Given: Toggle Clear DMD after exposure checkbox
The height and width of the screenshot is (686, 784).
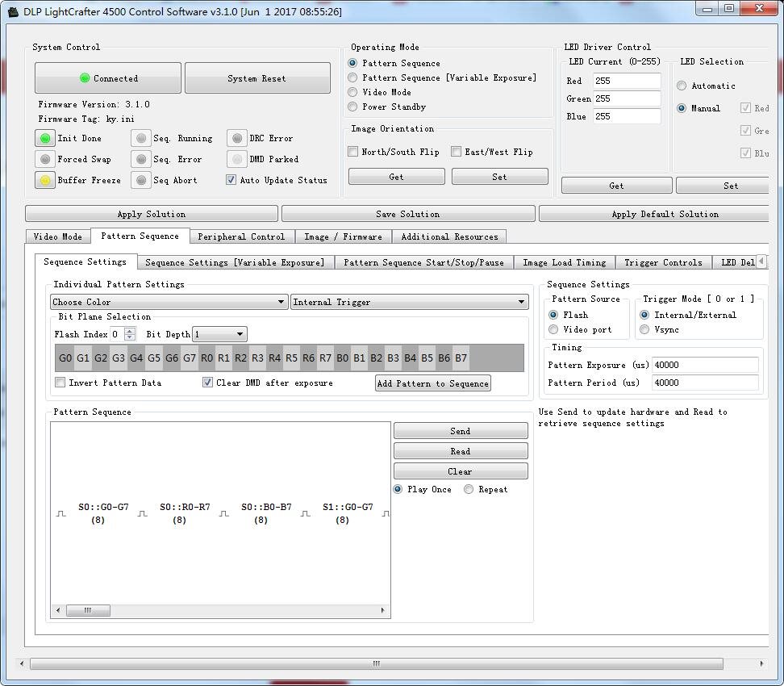Looking at the screenshot, I should point(208,383).
